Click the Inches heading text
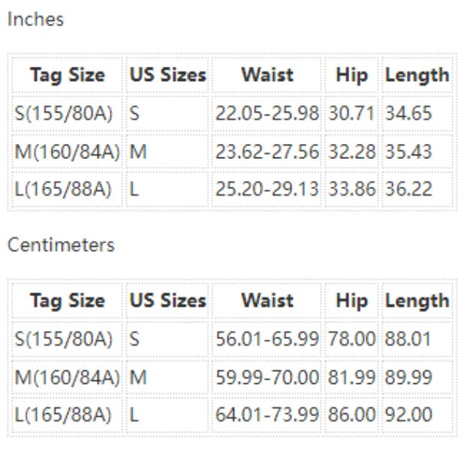 [35, 19]
